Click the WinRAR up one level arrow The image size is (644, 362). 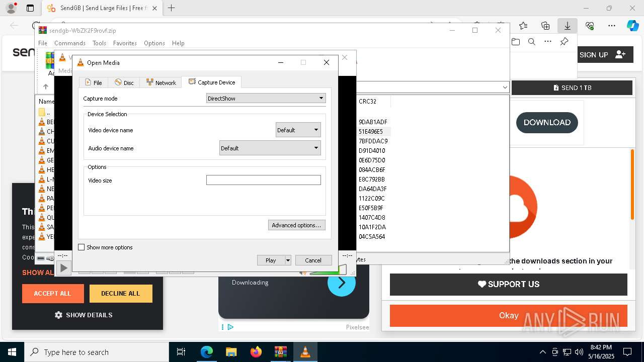(x=46, y=86)
